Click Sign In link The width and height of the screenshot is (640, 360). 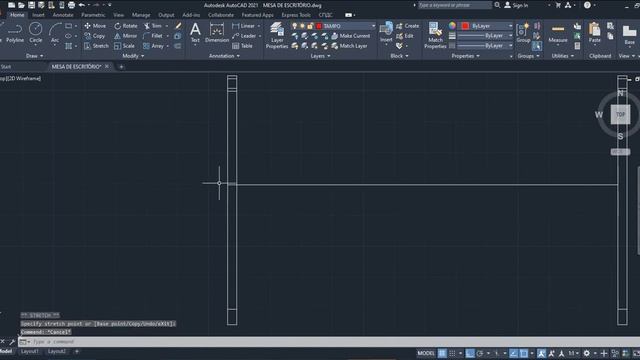(516, 5)
